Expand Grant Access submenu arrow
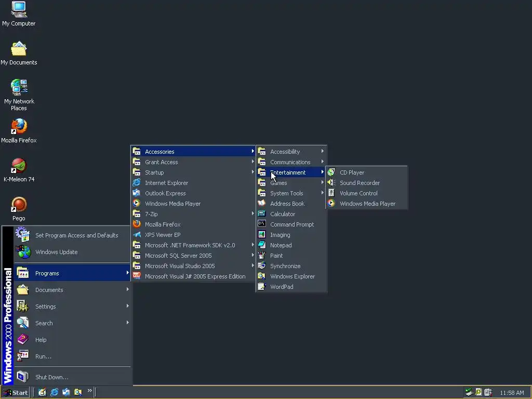The height and width of the screenshot is (399, 532). [253, 162]
